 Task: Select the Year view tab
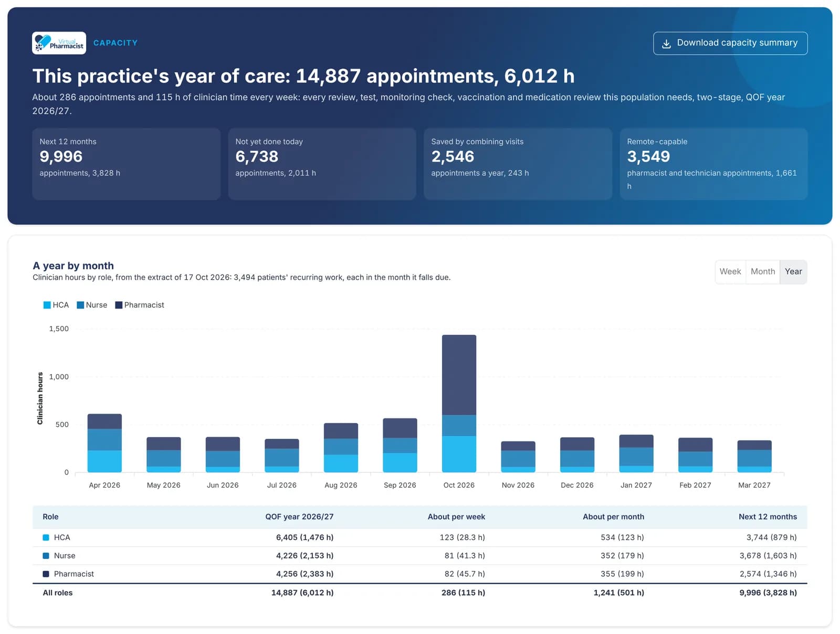pos(793,271)
